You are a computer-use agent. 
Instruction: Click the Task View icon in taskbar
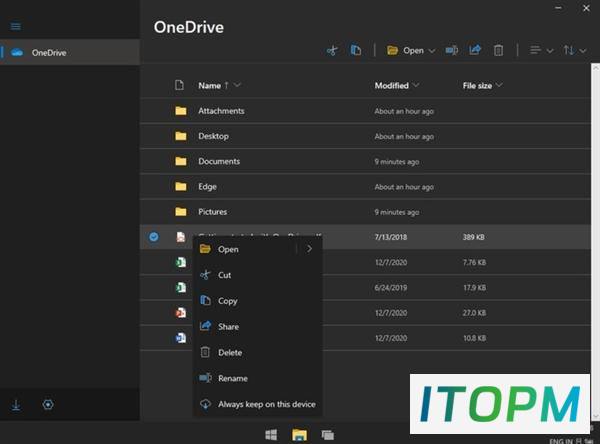pyautogui.click(x=328, y=435)
